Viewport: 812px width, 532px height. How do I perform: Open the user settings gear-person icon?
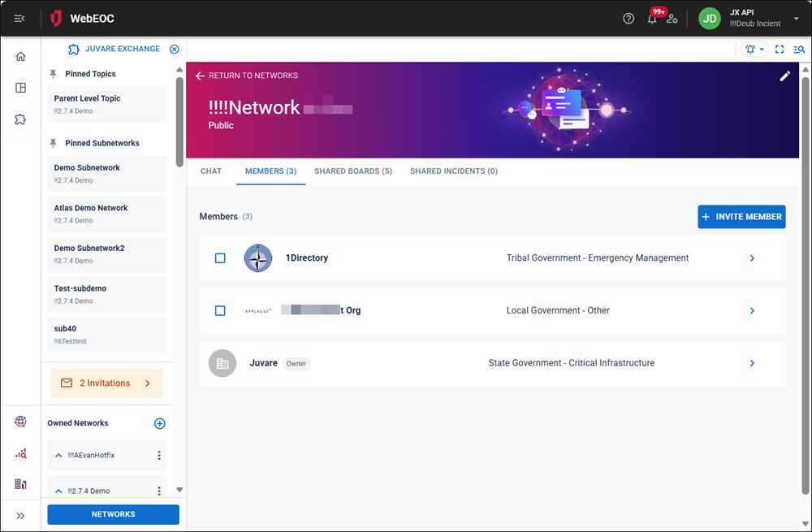click(672, 19)
